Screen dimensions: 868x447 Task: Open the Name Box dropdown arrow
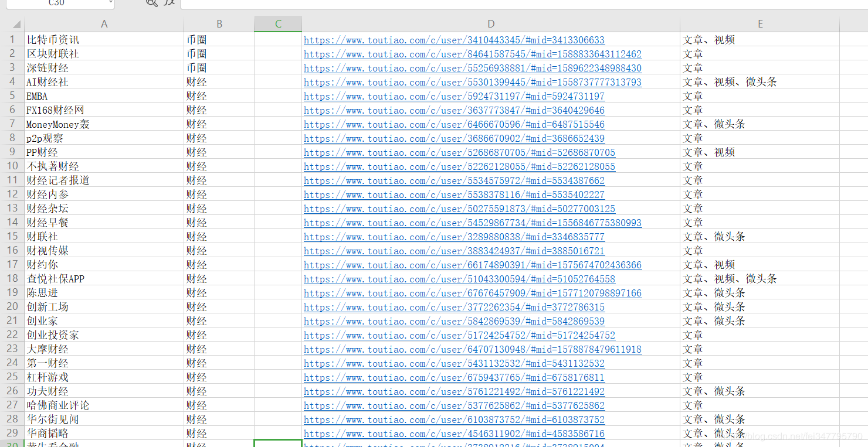pyautogui.click(x=111, y=2)
